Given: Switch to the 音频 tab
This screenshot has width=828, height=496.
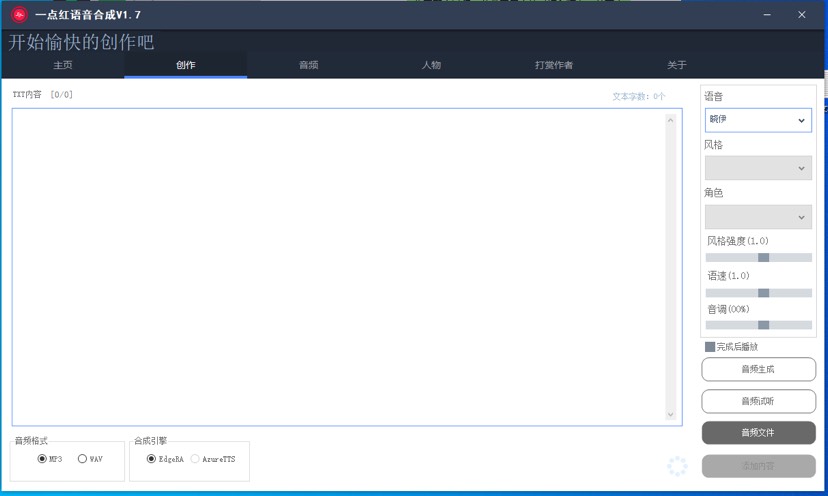Looking at the screenshot, I should 308,65.
